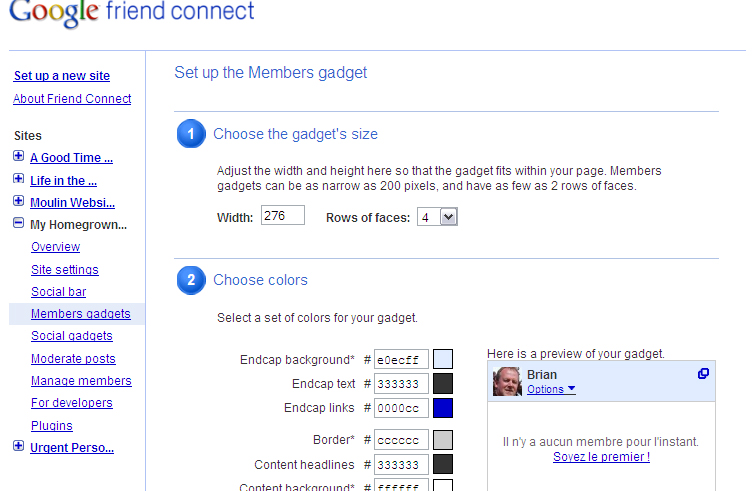Click Sites sidebar heading
This screenshot has height=491, width=754.
[x=28, y=136]
